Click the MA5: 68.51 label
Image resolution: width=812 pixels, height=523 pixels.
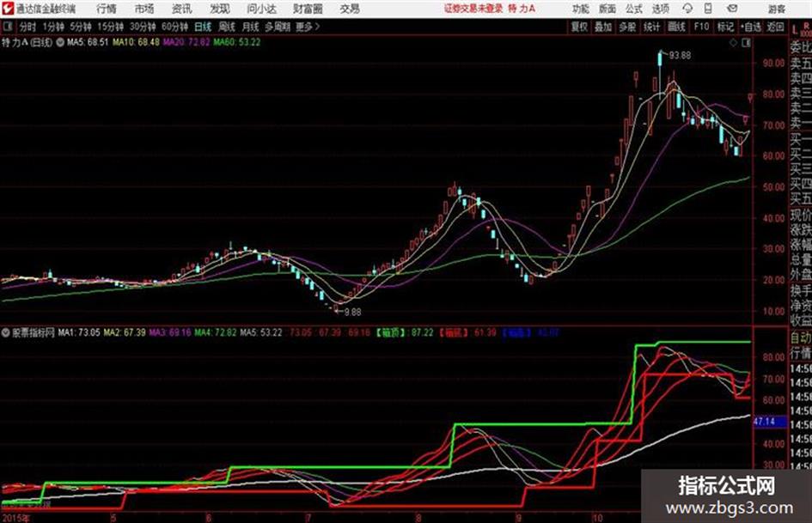[x=88, y=42]
